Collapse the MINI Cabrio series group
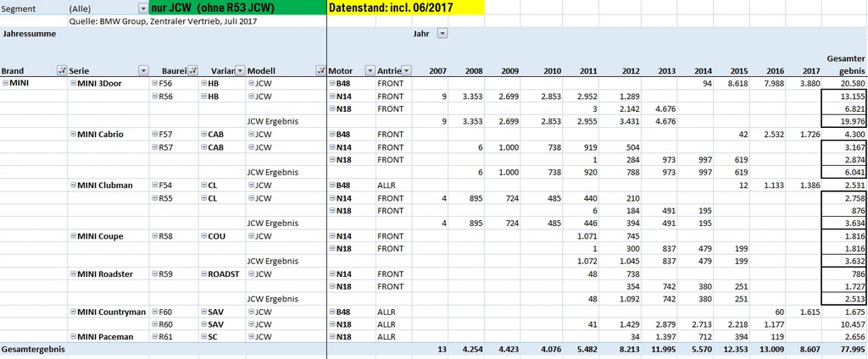Viewport: 868px width, 359px height. point(73,135)
